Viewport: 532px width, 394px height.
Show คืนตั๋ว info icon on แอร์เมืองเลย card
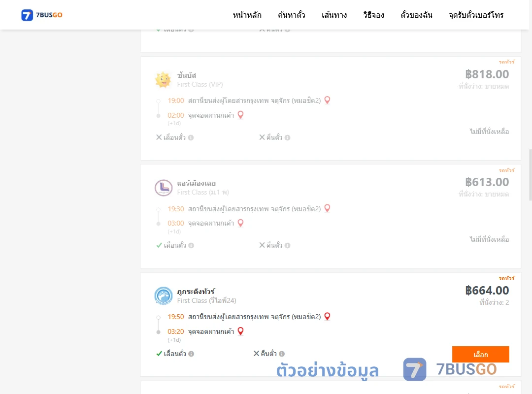[x=287, y=245]
